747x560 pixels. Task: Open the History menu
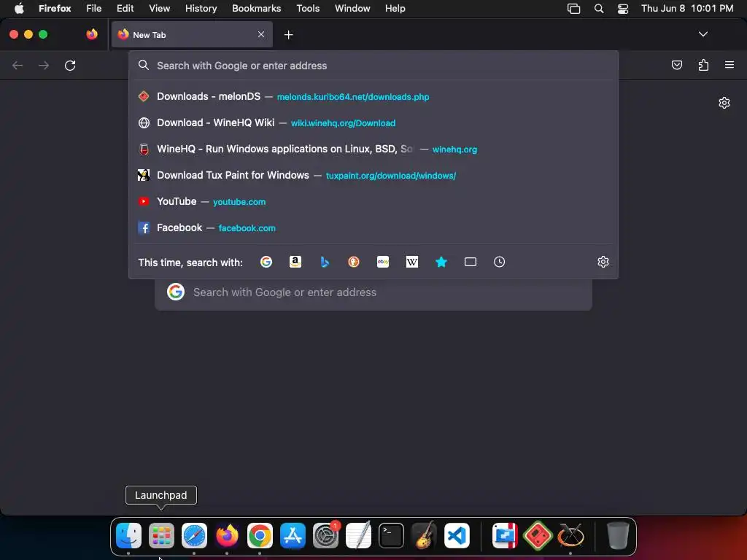click(201, 8)
